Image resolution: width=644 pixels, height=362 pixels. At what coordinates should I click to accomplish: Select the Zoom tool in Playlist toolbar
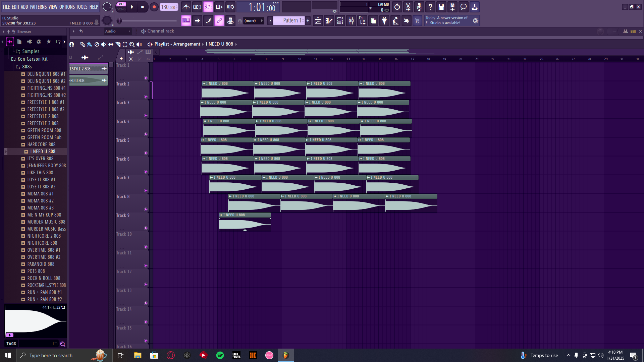pyautogui.click(x=132, y=44)
